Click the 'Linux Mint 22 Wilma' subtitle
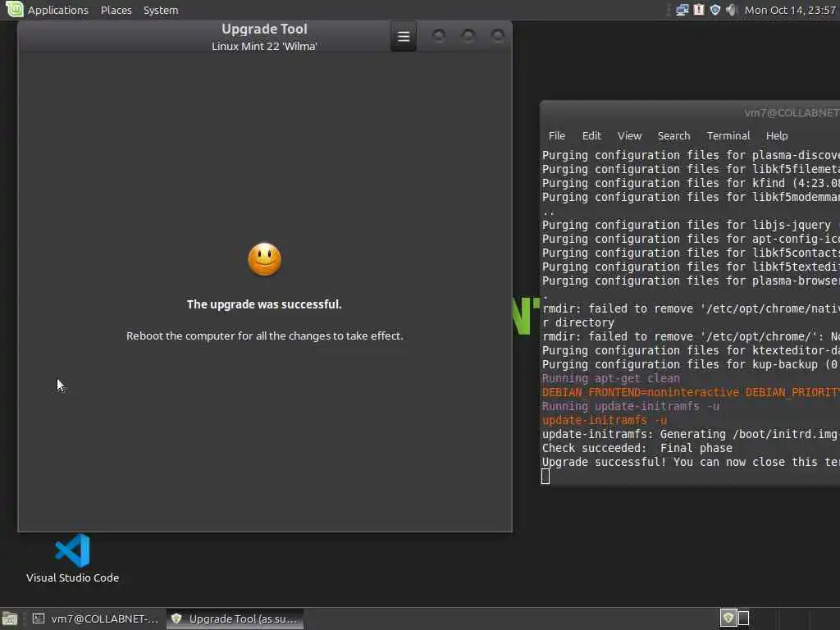 point(264,47)
